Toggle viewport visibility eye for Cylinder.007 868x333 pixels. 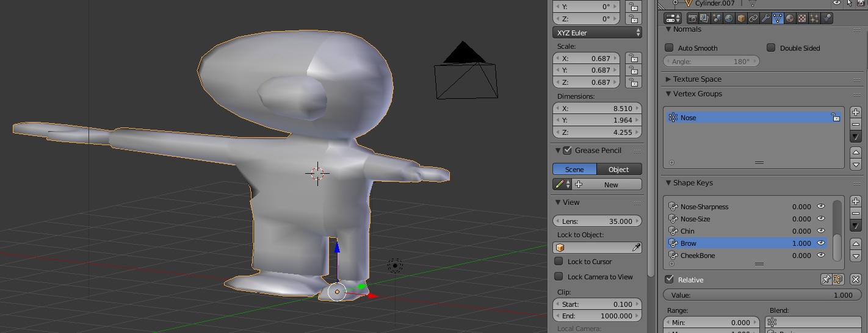tap(837, 3)
